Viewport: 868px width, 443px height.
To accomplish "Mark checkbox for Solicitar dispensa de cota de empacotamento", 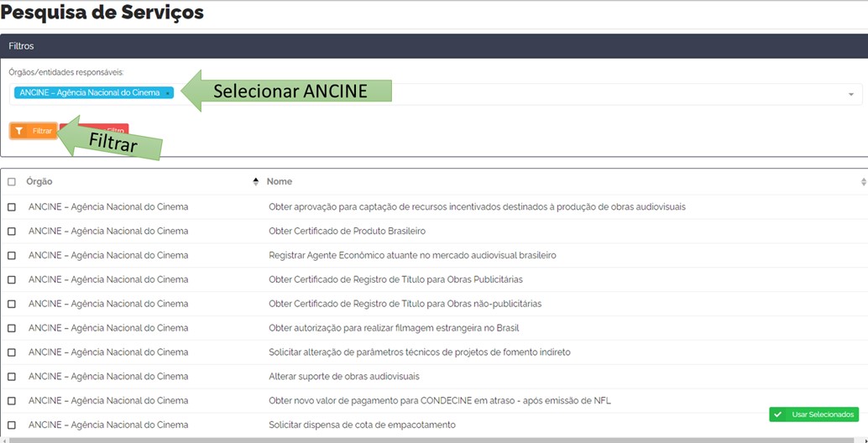I will click(12, 425).
